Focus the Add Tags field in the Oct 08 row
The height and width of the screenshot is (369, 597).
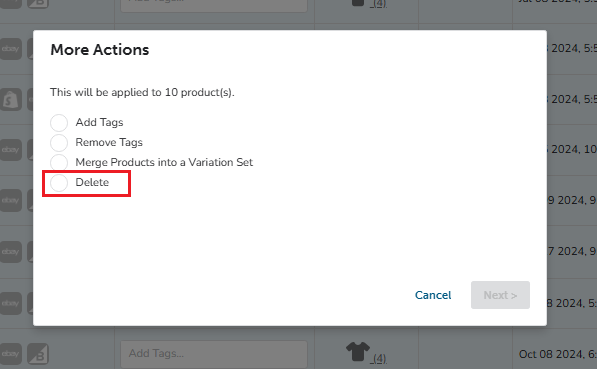214,354
